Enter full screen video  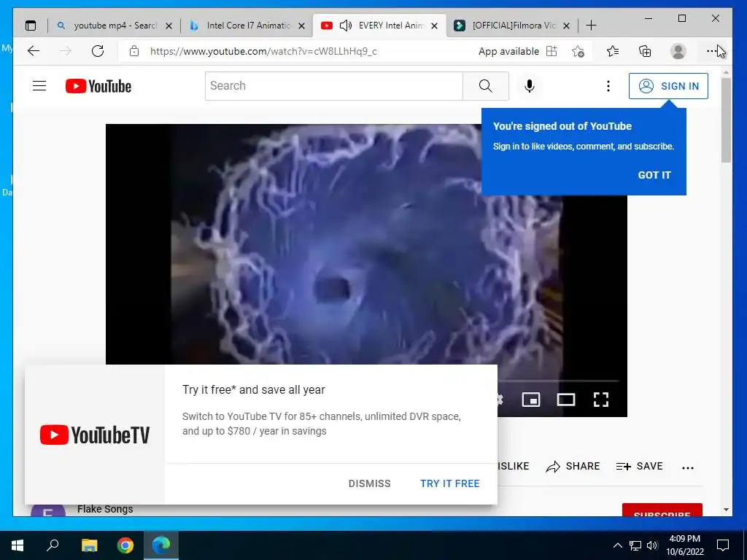pos(601,400)
